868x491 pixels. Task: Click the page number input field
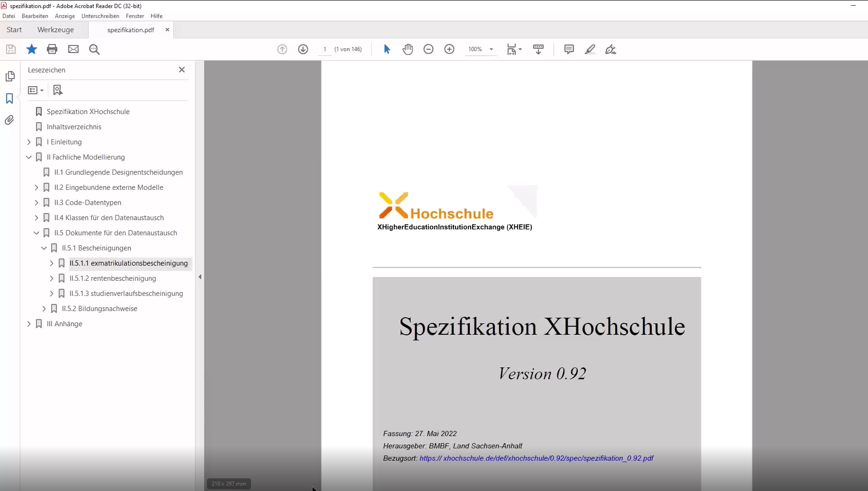[325, 49]
